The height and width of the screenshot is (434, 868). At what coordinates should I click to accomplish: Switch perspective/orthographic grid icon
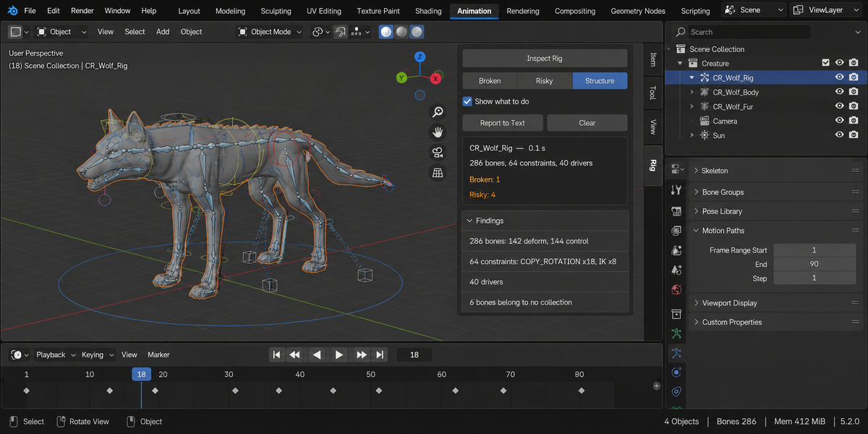(x=438, y=172)
